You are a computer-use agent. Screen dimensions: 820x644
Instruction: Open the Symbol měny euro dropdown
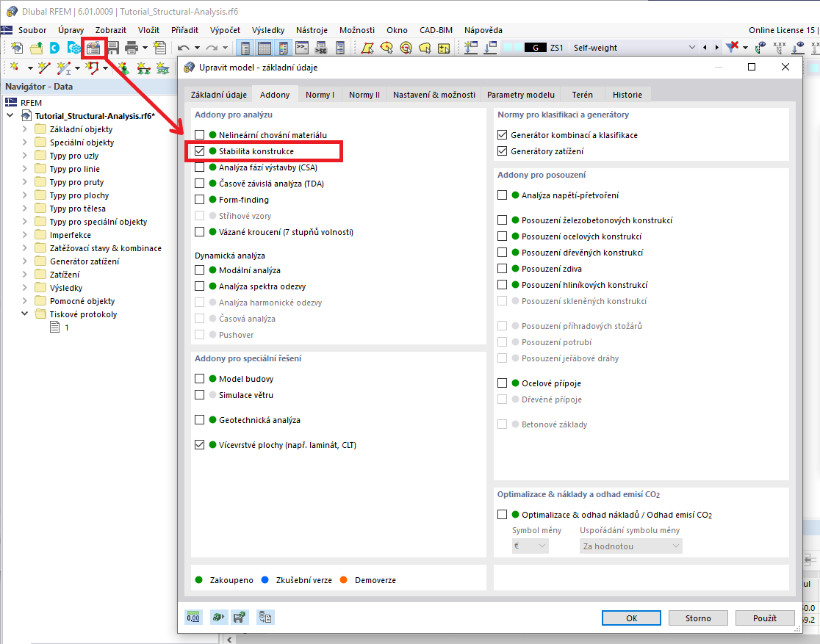531,546
